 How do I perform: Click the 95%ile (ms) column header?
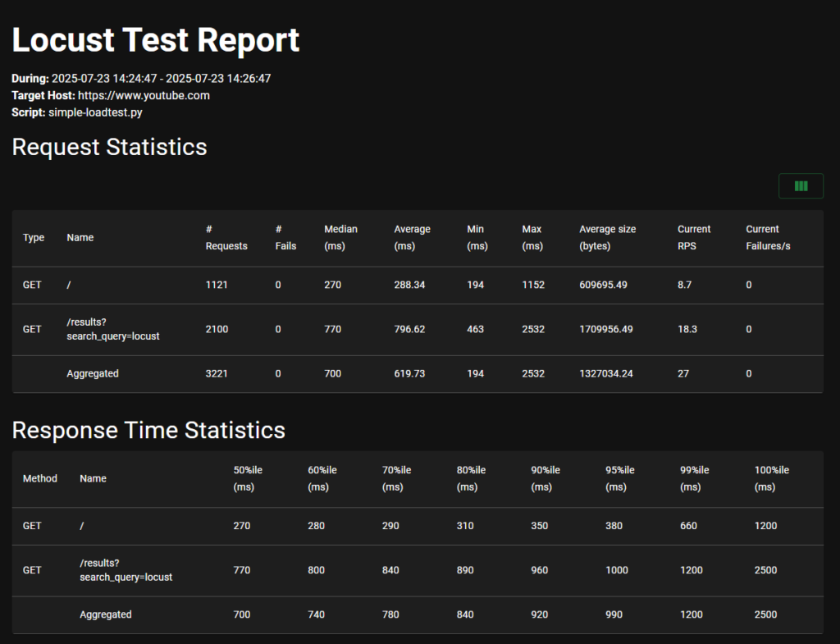point(620,478)
